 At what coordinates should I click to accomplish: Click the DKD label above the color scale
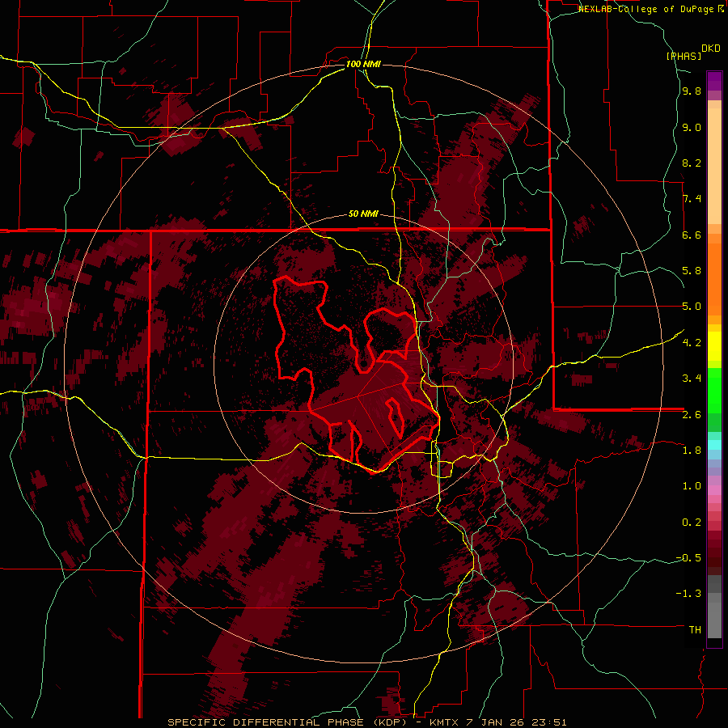tap(711, 49)
